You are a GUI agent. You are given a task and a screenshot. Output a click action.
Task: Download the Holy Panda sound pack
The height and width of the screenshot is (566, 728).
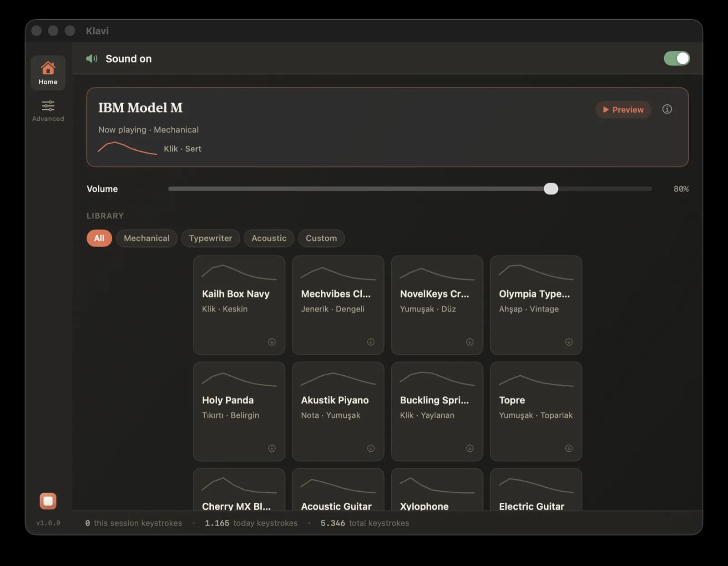coord(272,449)
